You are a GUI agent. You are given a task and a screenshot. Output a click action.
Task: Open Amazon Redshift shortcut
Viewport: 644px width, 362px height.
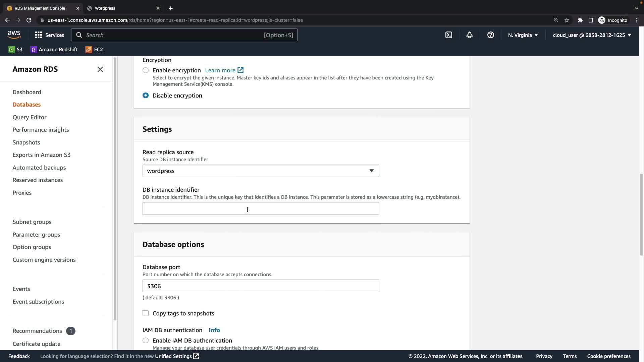54,50
